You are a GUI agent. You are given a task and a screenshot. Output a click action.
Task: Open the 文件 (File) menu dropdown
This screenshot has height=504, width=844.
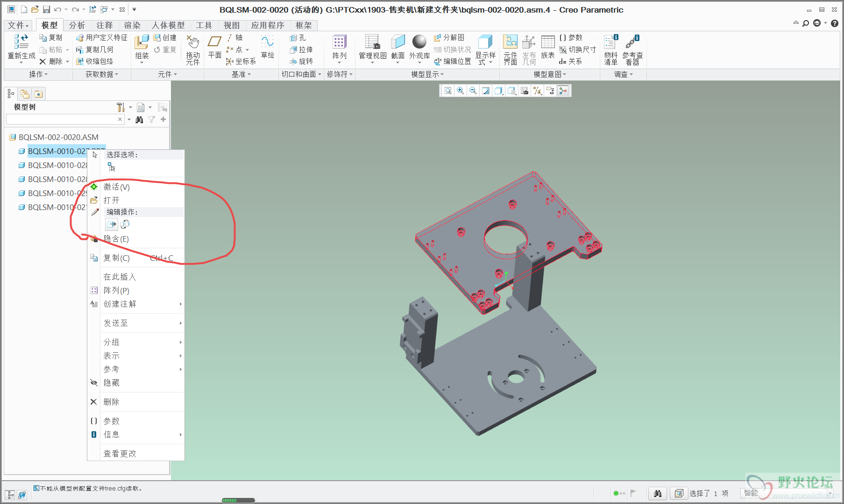pyautogui.click(x=19, y=25)
